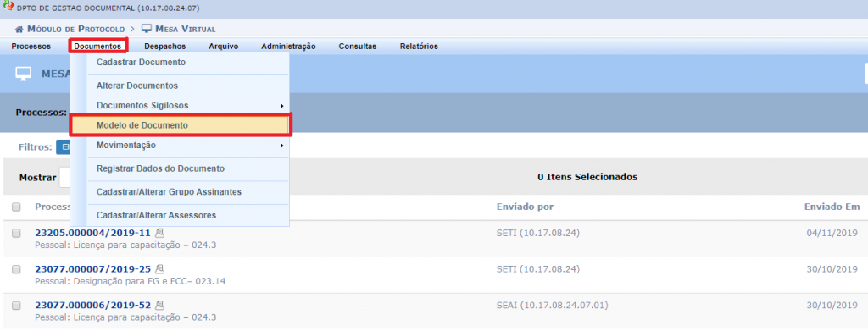This screenshot has width=868, height=331.
Task: Sort by the Enviado por column header
Action: tap(525, 207)
